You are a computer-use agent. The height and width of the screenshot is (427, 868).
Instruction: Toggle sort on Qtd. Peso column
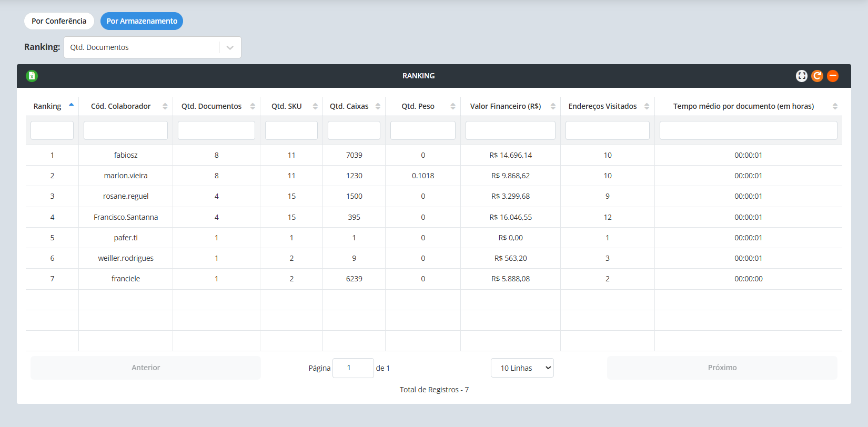tap(452, 106)
